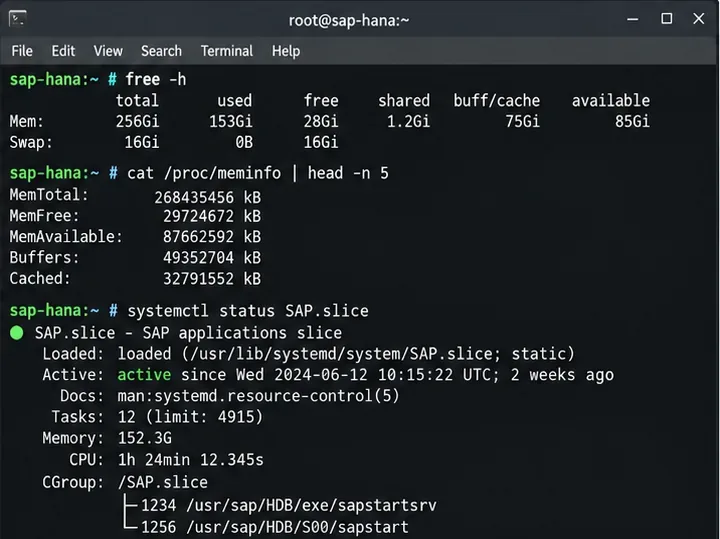Viewport: 720px width, 539px height.
Task: Click the 'available' column header
Action: click(611, 101)
